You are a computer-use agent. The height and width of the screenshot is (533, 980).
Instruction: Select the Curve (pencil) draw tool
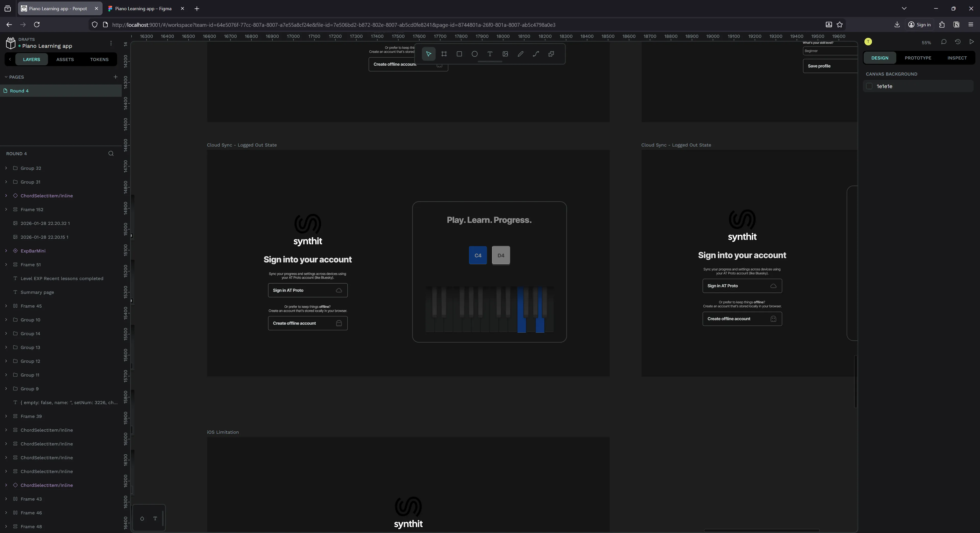point(520,54)
